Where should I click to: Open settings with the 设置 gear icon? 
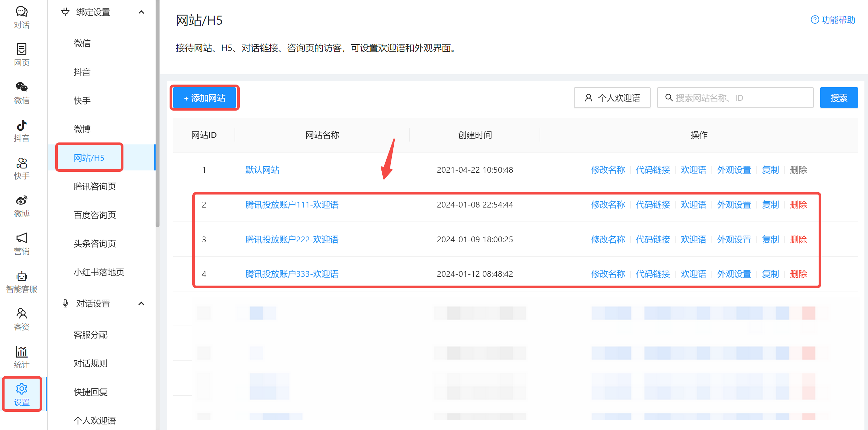[21, 394]
